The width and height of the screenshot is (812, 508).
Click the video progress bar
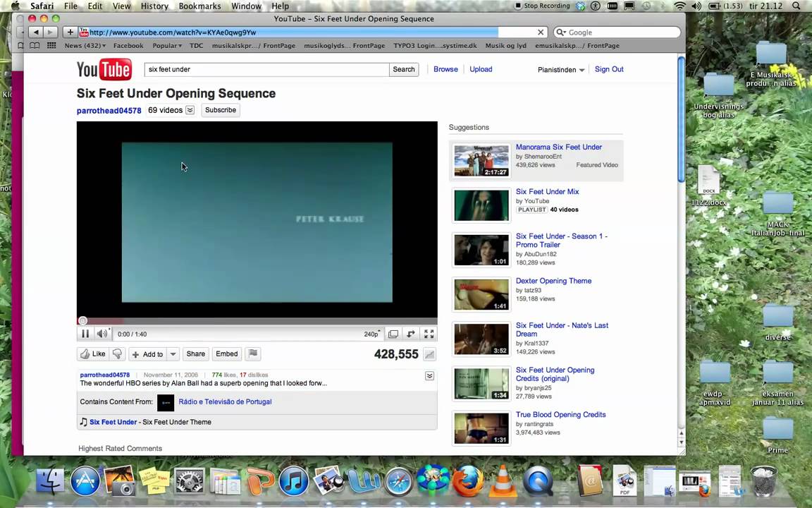257,321
